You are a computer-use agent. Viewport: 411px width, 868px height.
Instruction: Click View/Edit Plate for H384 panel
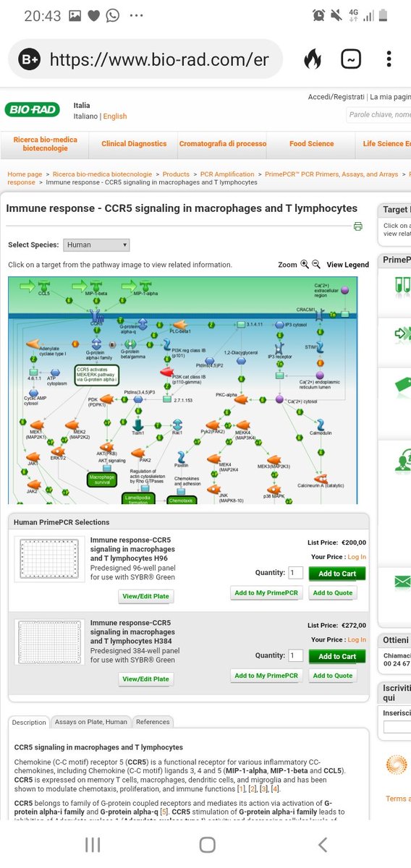pos(146,679)
